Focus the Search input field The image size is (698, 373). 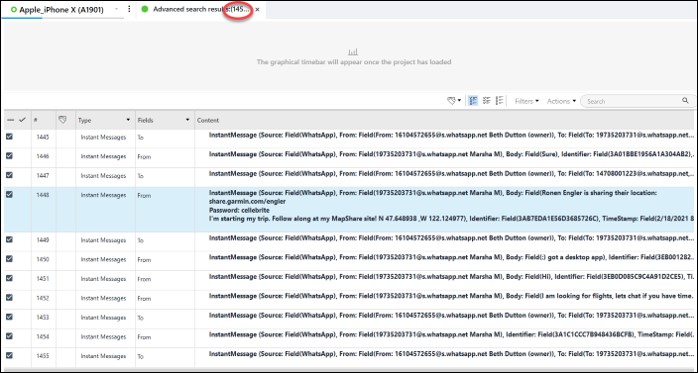tap(637, 101)
